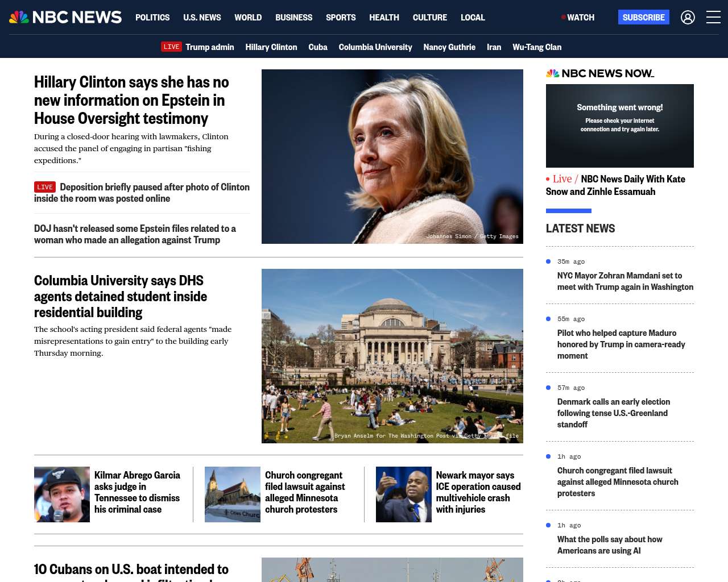Click the Watch live link
This screenshot has width=728, height=582.
point(578,18)
